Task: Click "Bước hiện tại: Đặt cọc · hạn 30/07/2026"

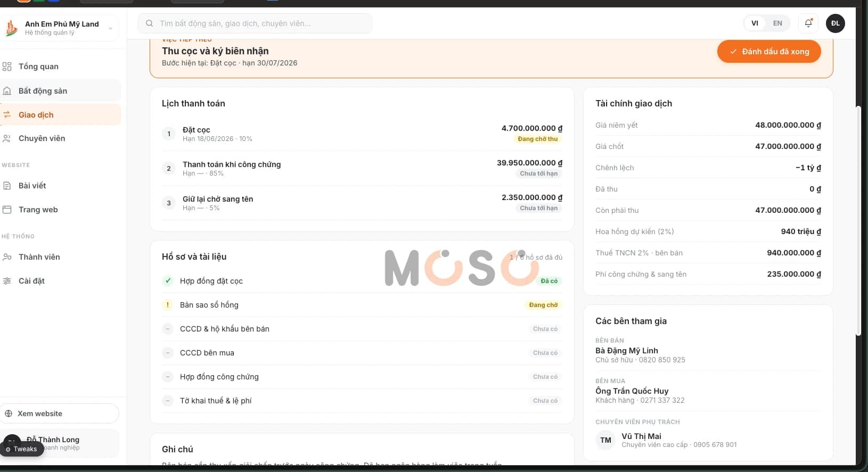Action: 230,63
